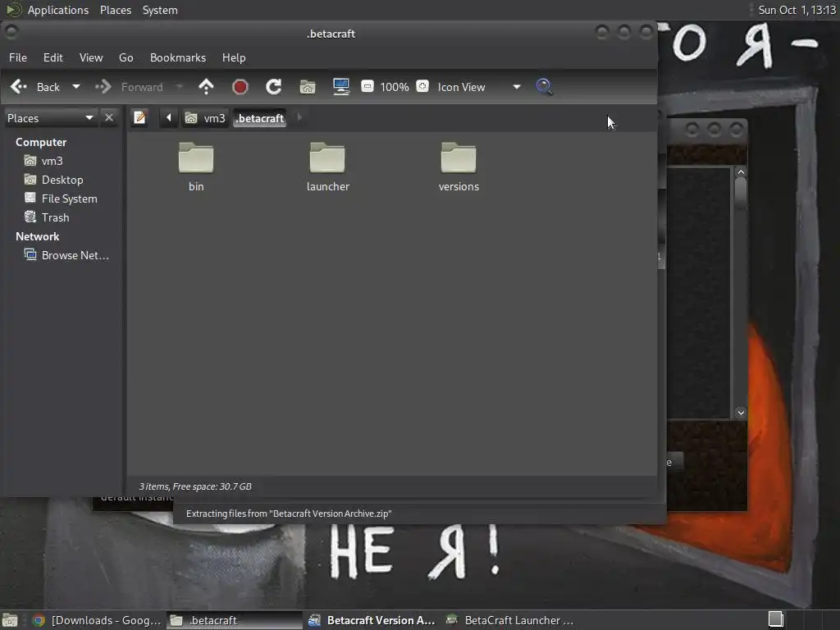Open Trash in the sidebar

click(x=55, y=217)
